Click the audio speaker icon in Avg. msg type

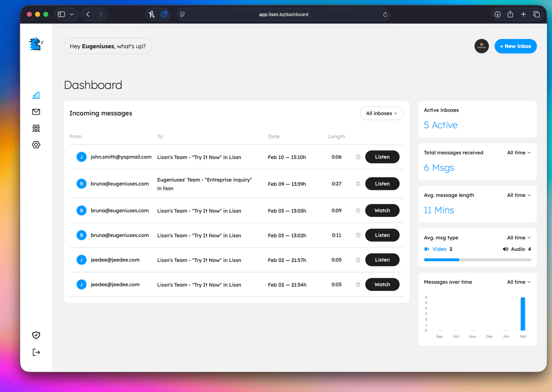[x=506, y=249]
